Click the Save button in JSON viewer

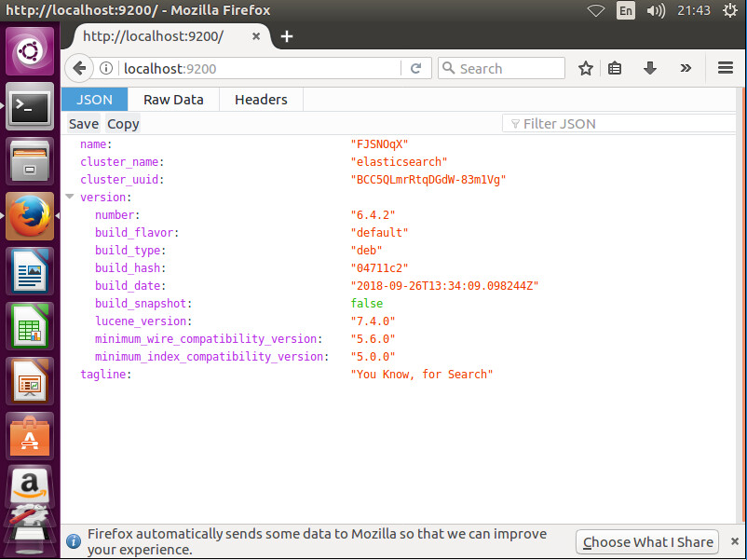click(x=84, y=124)
